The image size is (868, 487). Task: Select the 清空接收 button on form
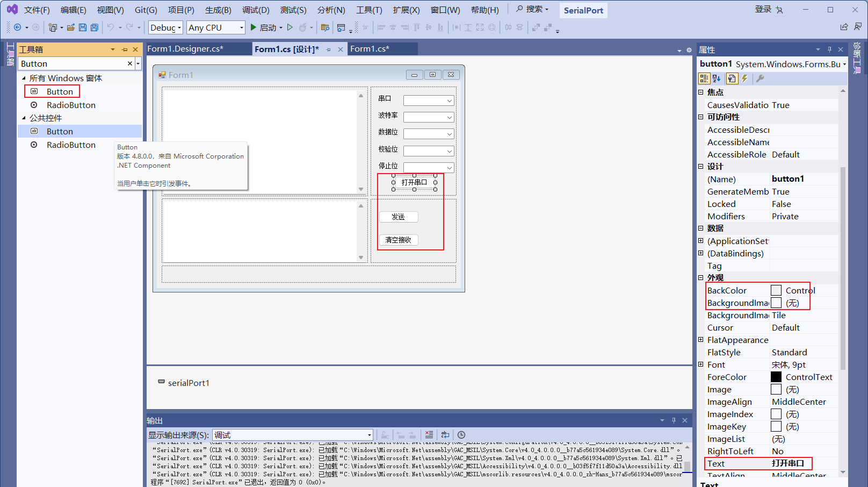pos(399,240)
